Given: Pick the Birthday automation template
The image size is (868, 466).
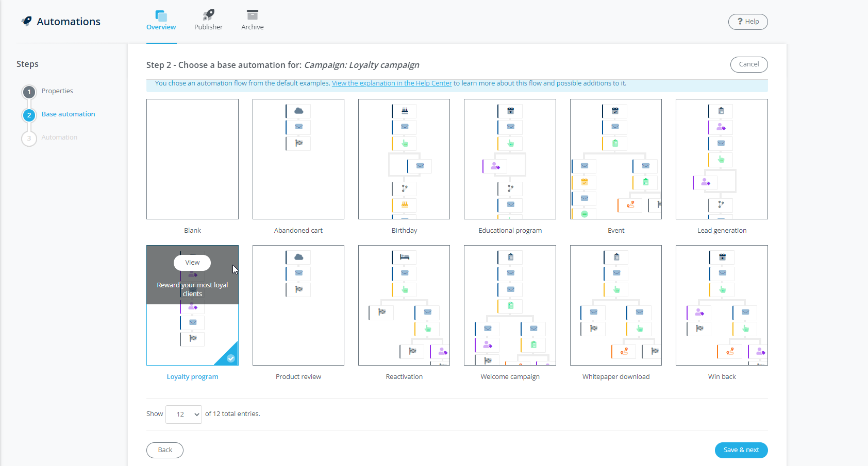Looking at the screenshot, I should pos(404,159).
